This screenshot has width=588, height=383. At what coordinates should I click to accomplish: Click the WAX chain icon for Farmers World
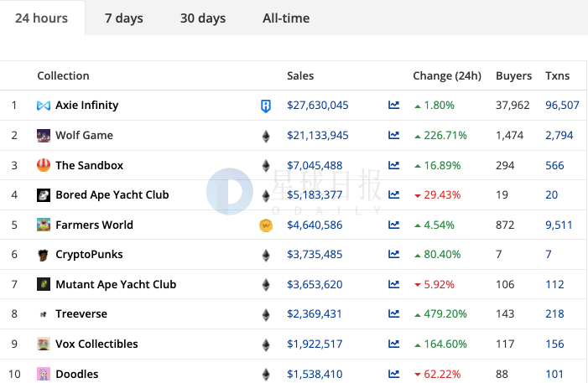pos(266,225)
